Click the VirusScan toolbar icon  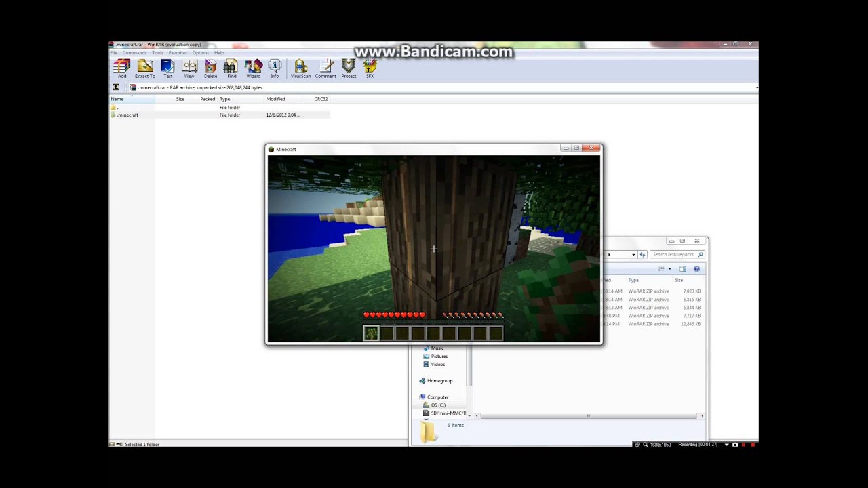pyautogui.click(x=300, y=68)
